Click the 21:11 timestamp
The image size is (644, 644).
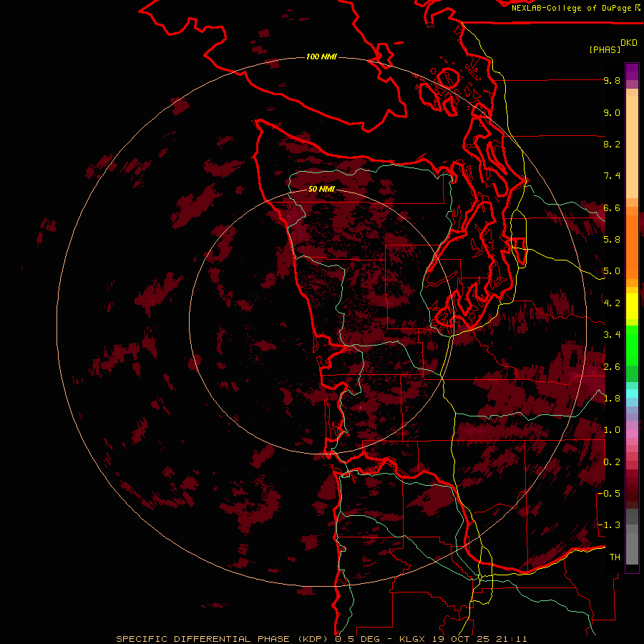click(x=510, y=639)
